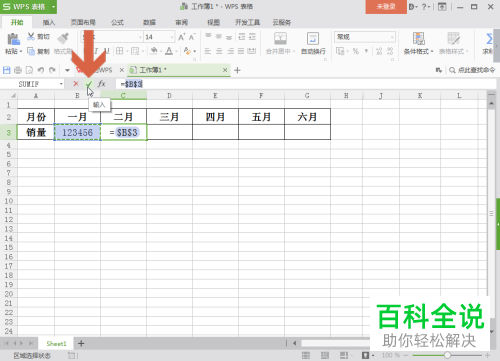Go to the 公式 (Formulas) tab

[x=117, y=22]
